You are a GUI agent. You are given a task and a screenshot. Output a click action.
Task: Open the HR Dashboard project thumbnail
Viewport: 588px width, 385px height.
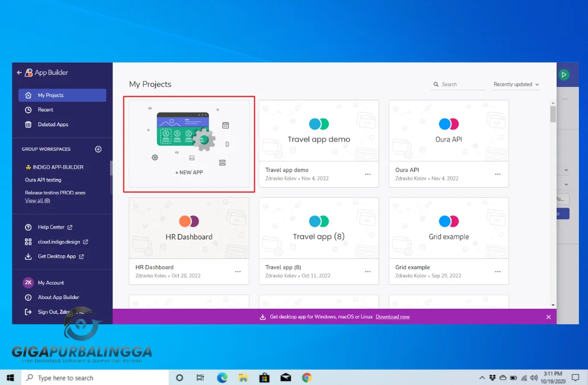pyautogui.click(x=189, y=227)
